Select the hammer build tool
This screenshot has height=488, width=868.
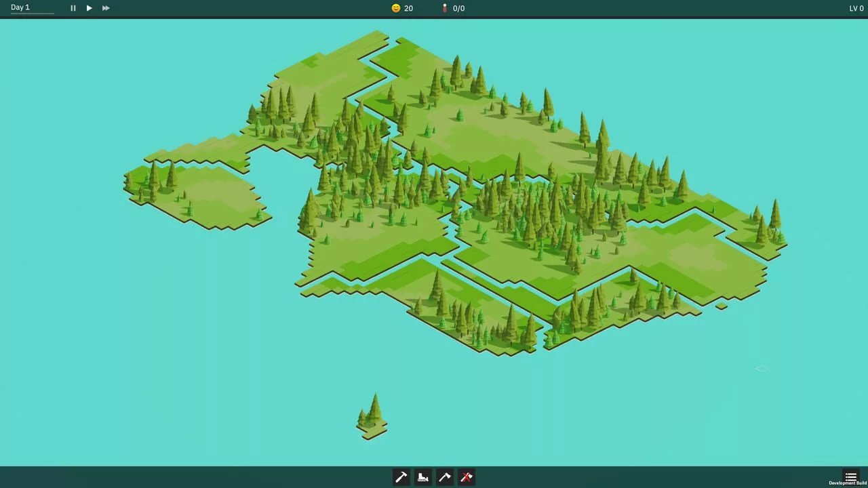point(401,477)
